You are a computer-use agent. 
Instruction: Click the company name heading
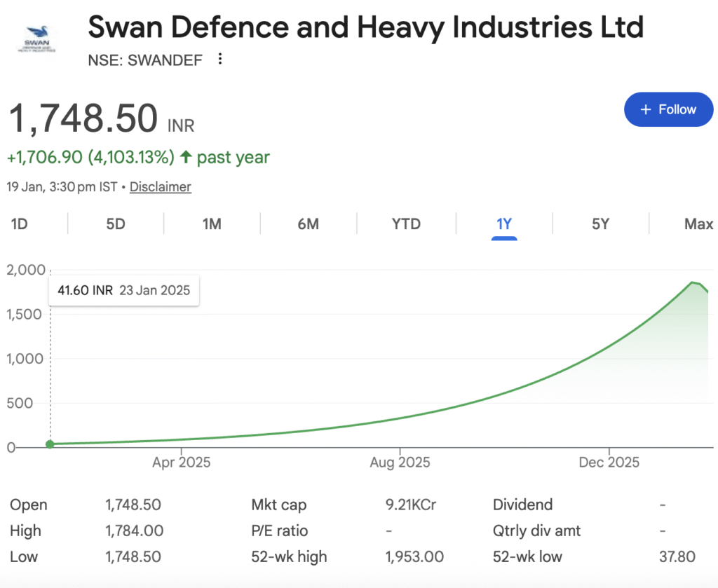[365, 27]
